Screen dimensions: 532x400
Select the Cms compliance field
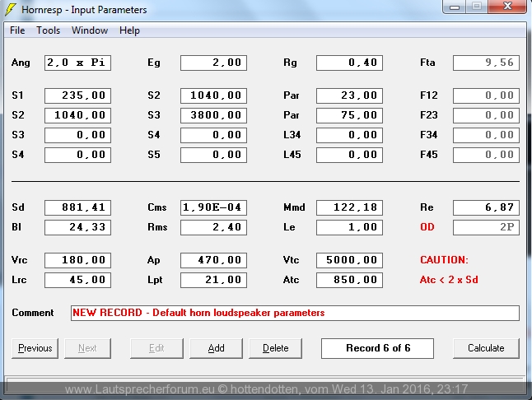[x=213, y=207]
